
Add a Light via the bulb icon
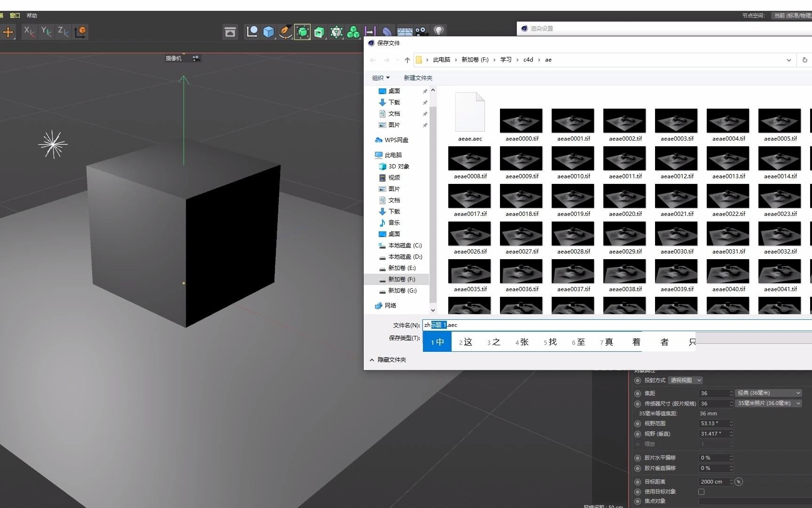point(438,32)
